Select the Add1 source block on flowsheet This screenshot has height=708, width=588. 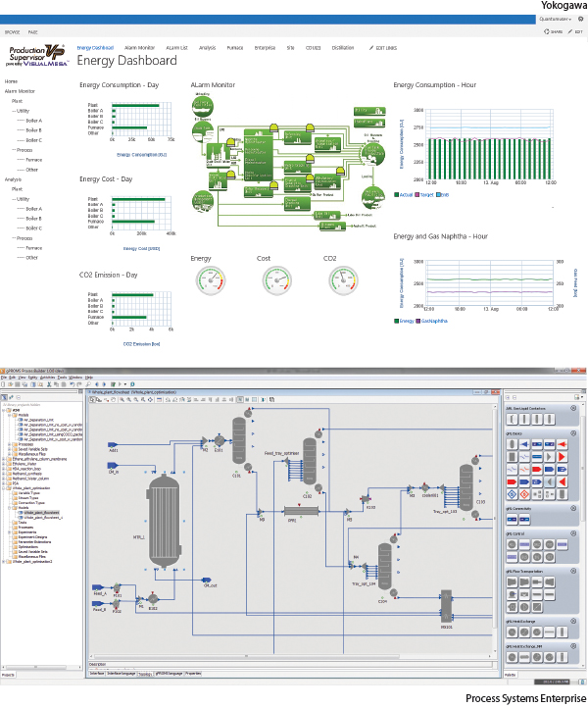pyautogui.click(x=113, y=445)
